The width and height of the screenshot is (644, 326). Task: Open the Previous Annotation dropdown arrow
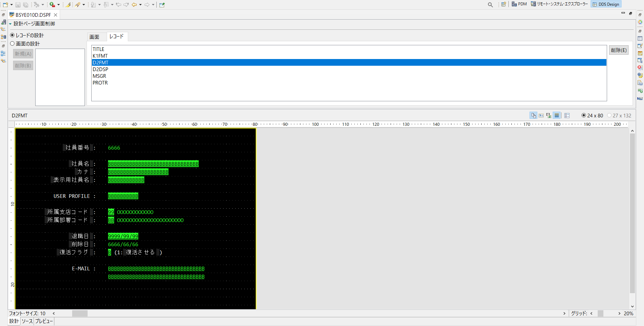point(112,5)
